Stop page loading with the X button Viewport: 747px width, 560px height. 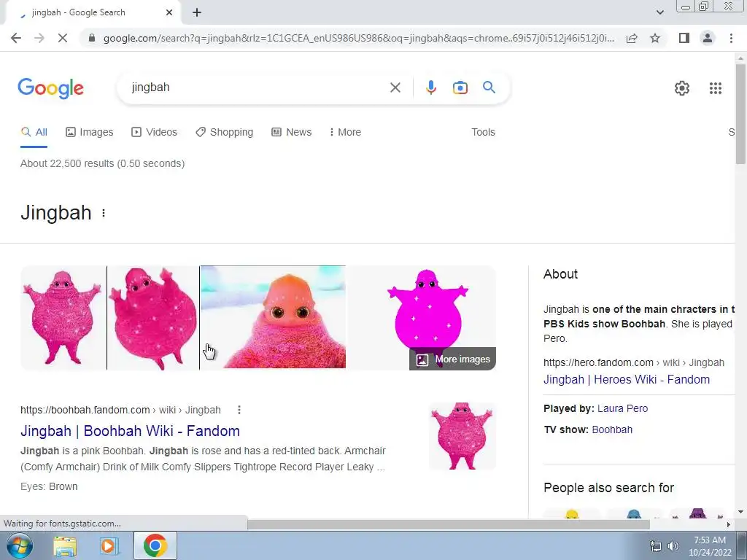click(x=63, y=38)
